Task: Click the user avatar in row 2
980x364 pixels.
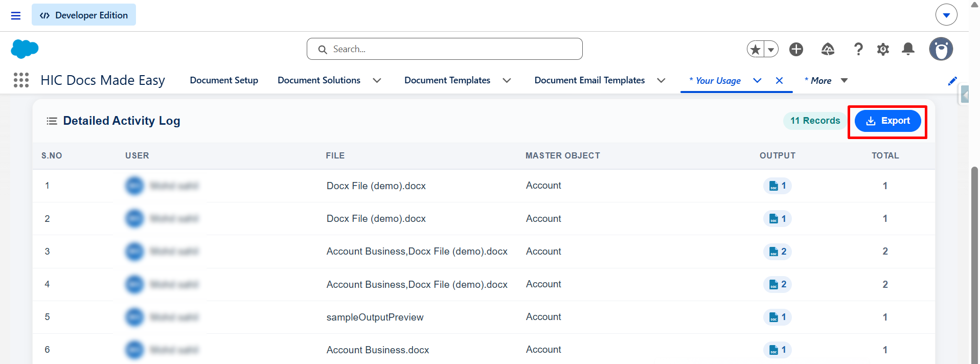Action: click(134, 219)
